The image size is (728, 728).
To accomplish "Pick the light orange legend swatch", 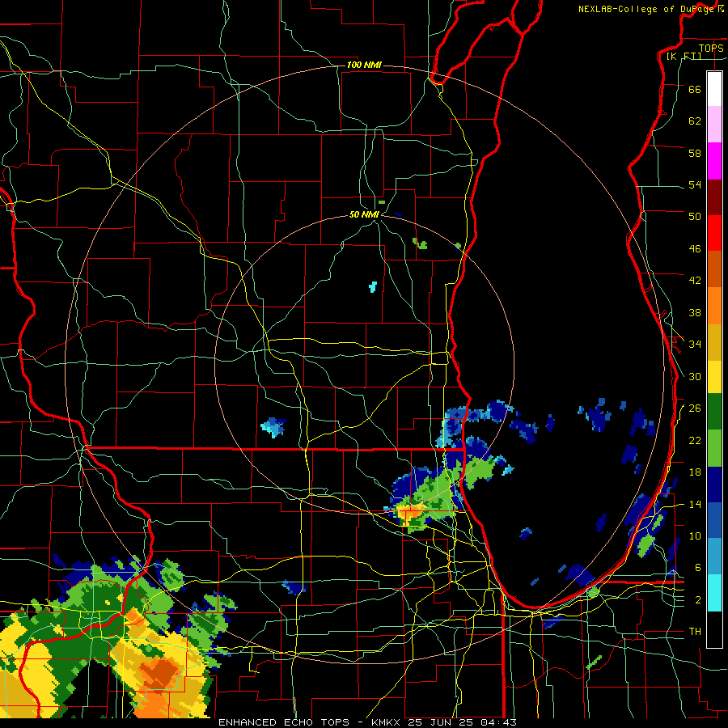I will tap(714, 306).
